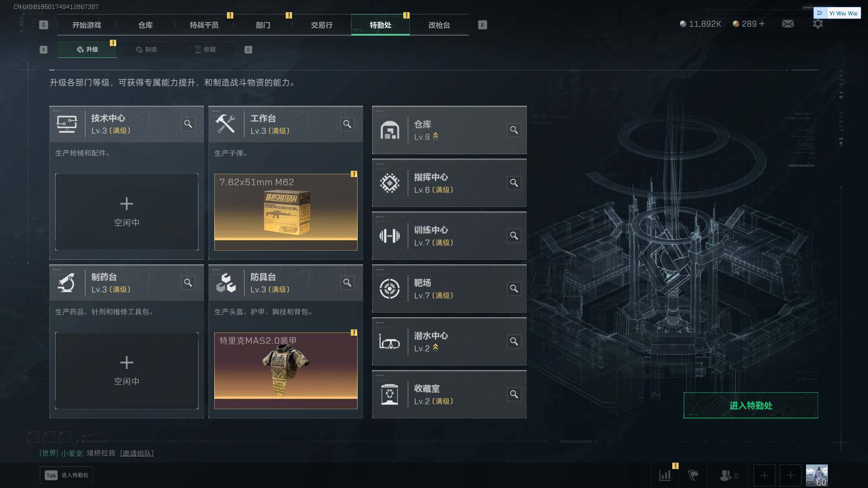The width and height of the screenshot is (868, 488).
Task: Add production in idle 技术中心 slot
Action: [x=127, y=212]
